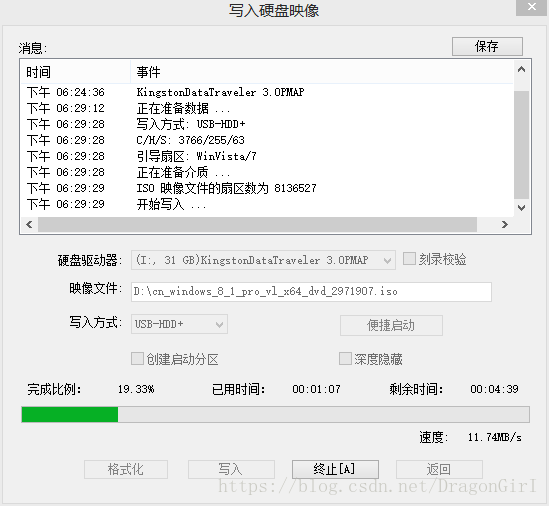The height and width of the screenshot is (506, 549).
Task: Click the elapsed time 00:01:07
Action: 316,389
